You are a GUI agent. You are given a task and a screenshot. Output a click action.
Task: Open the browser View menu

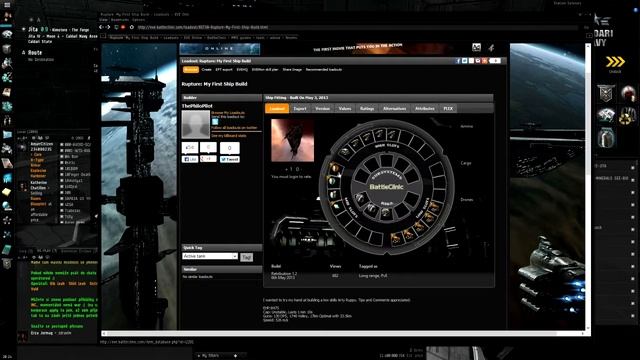(103, 20)
